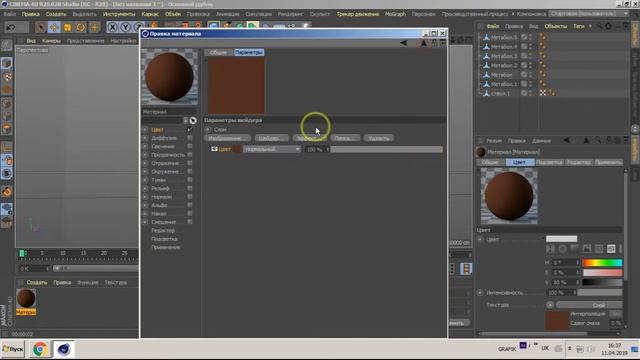This screenshot has height=360, width=640.
Task: Click the Слой texture bar in attribute manager
Action: (589, 305)
